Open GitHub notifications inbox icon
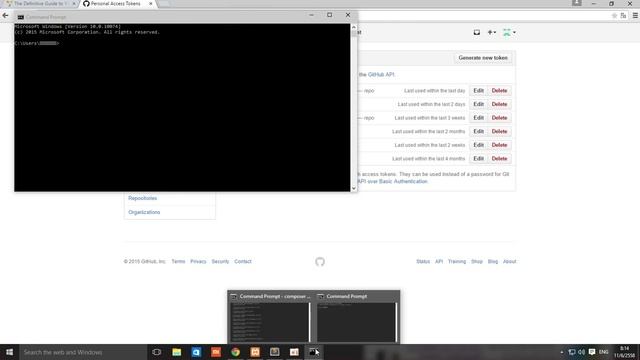The width and height of the screenshot is (640, 360). click(476, 32)
